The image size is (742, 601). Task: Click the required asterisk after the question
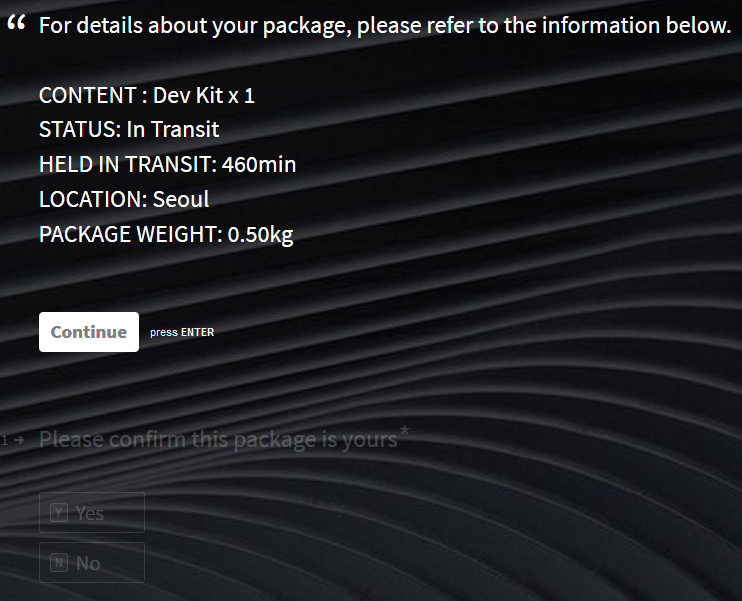pyautogui.click(x=404, y=432)
